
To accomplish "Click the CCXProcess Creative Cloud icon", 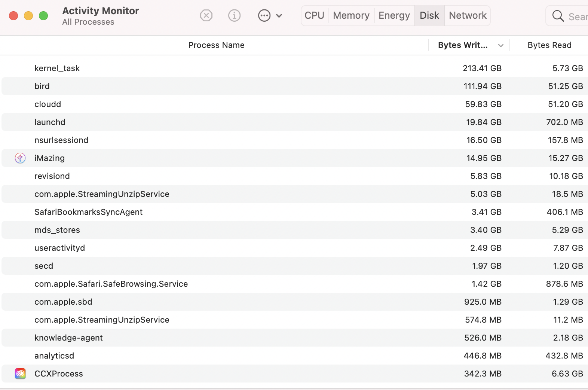I will pyautogui.click(x=20, y=374).
